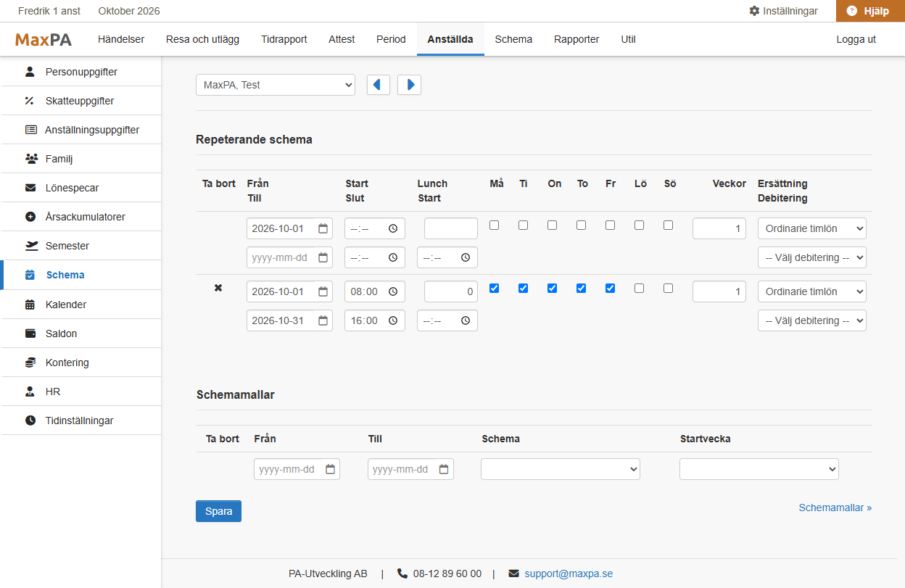Open Anställningsuppgifter in sidebar
The image size is (905, 588).
click(80, 130)
